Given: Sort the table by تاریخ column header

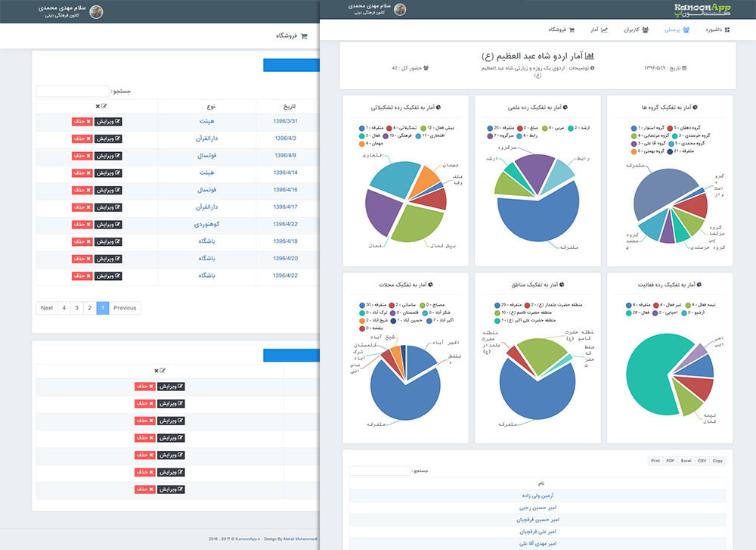Looking at the screenshot, I should (289, 106).
